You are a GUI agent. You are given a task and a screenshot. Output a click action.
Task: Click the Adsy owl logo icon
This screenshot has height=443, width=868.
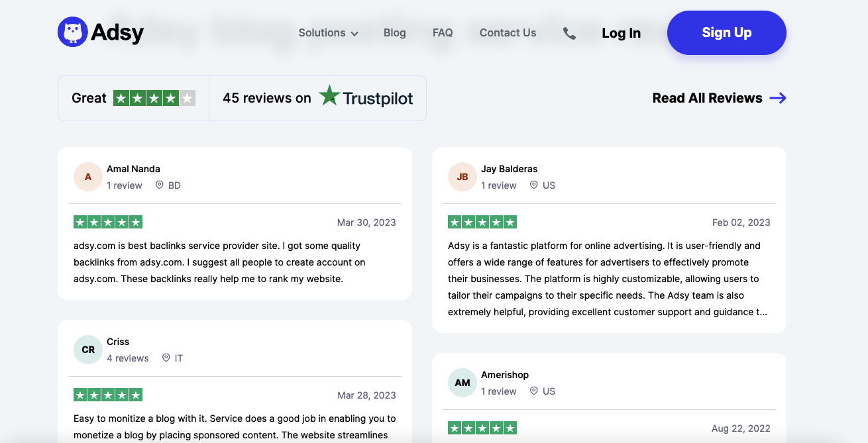(73, 32)
